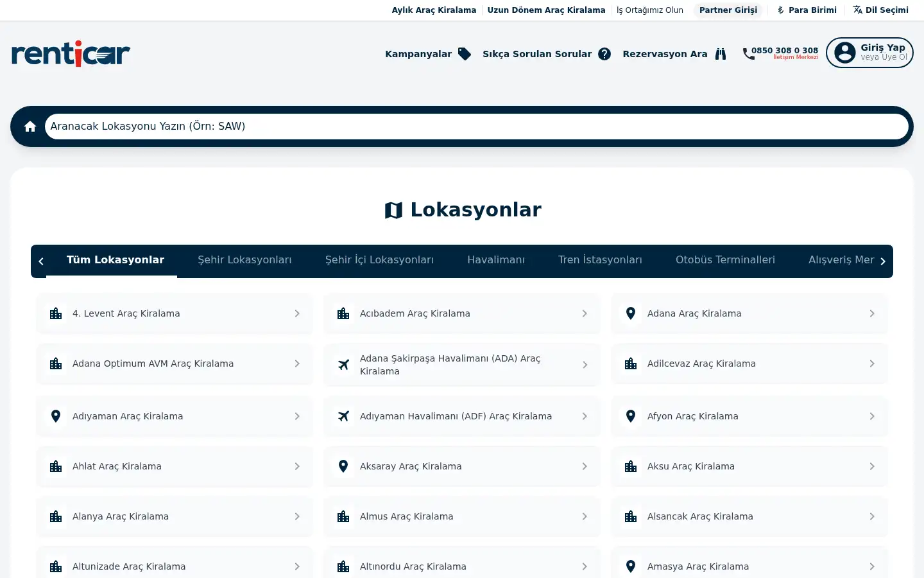Open Dil Seçimi language selector
This screenshot has width=924, height=578.
click(x=881, y=10)
